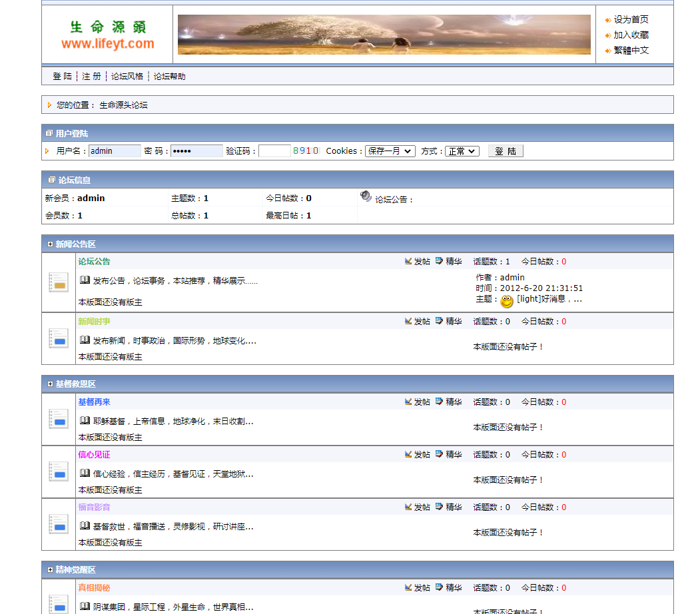Click the 验证码 input field
The width and height of the screenshot is (700, 614).
tap(274, 151)
